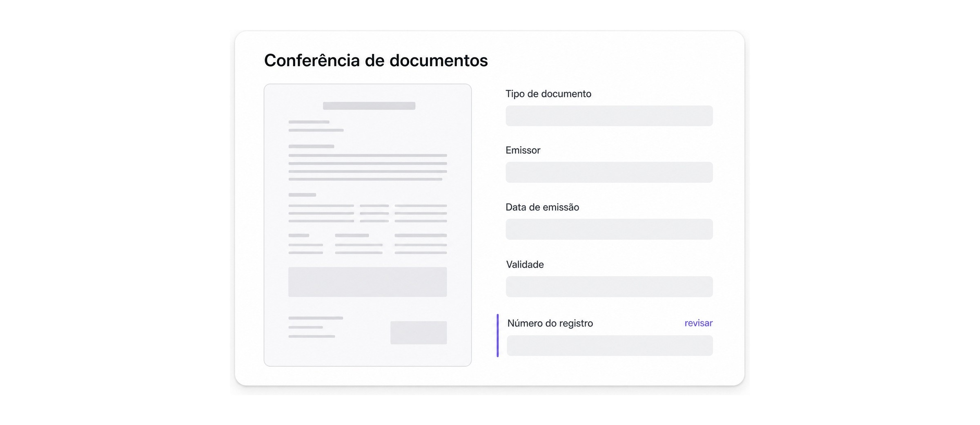Click the 'Data de emissão' label
The image size is (980, 425).
(x=542, y=207)
